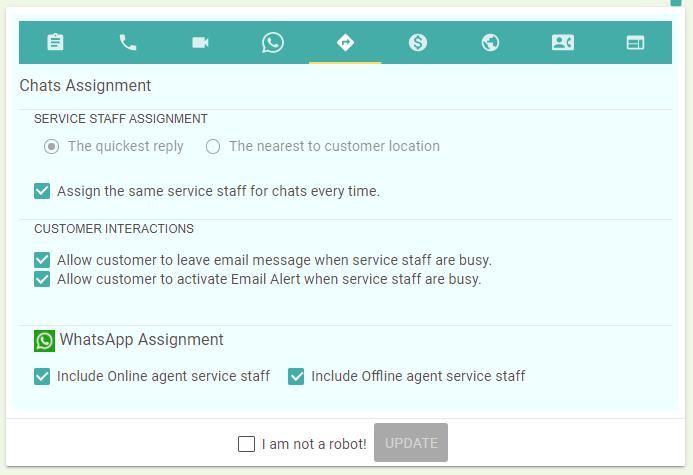The width and height of the screenshot is (693, 475).
Task: Open the phone call settings tab
Action: 128,42
